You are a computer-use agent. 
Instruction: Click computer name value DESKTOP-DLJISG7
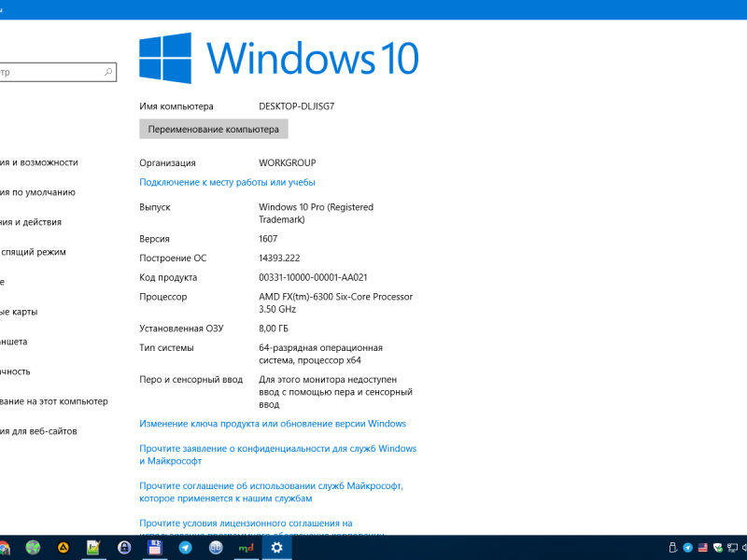pos(296,106)
